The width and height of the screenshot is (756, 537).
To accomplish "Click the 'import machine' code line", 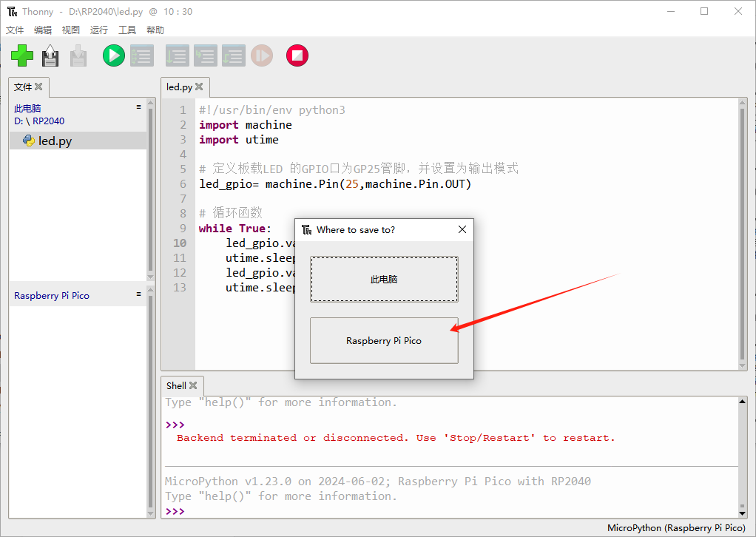I will [246, 125].
